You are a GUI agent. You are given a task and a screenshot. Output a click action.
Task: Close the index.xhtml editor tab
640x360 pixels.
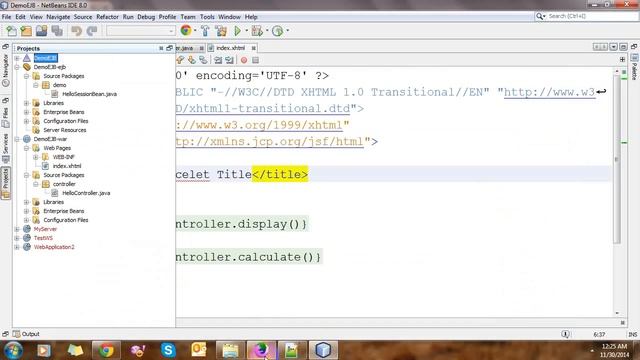(253, 48)
